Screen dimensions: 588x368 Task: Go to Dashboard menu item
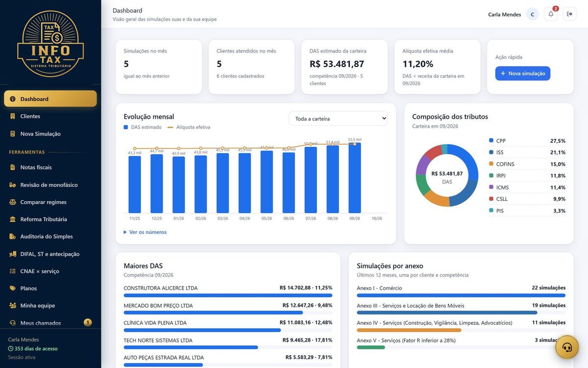click(x=50, y=99)
